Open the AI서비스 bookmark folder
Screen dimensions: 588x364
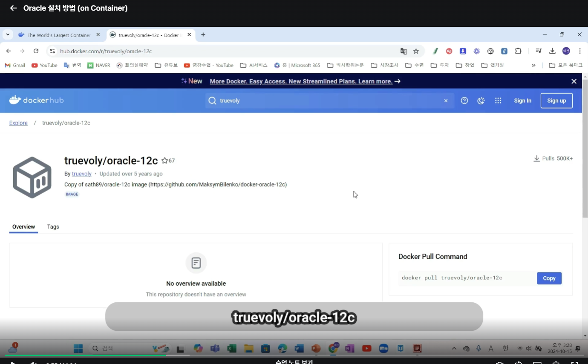(x=254, y=65)
